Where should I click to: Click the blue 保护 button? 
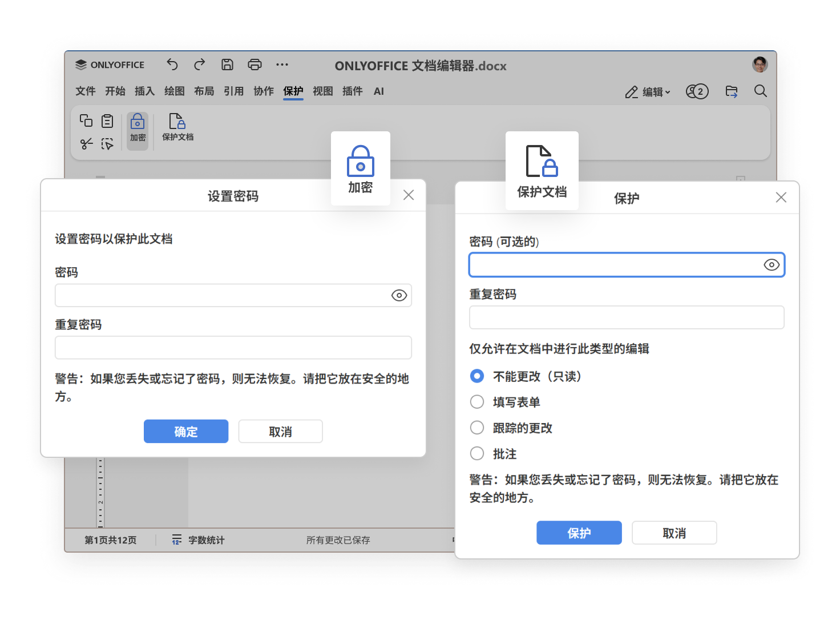pyautogui.click(x=579, y=533)
